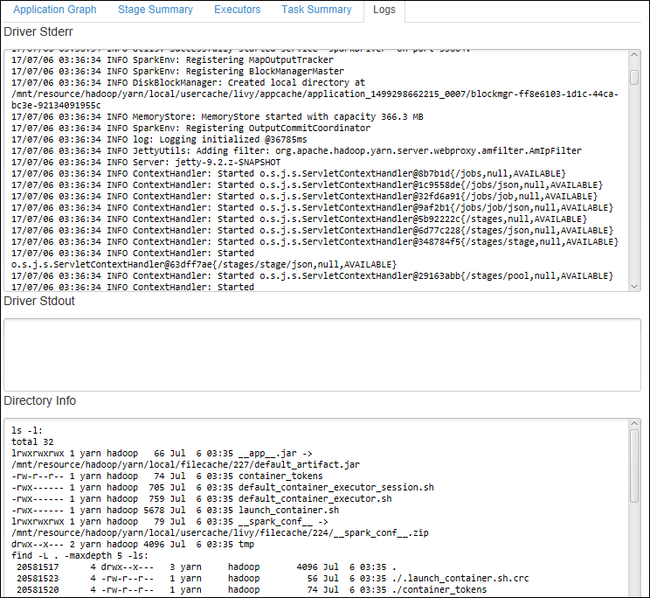
Task: Go to the Task Summary tab
Action: click(x=317, y=10)
